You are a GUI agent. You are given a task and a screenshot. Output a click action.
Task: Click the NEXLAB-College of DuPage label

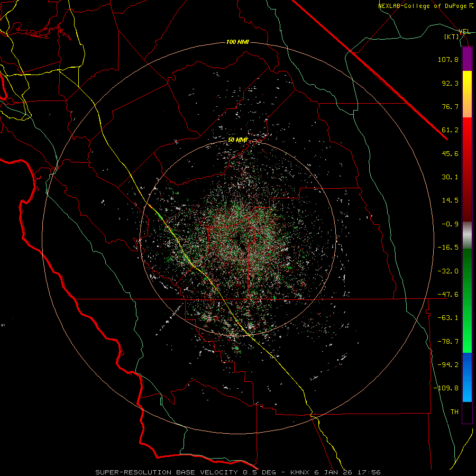coord(425,6)
